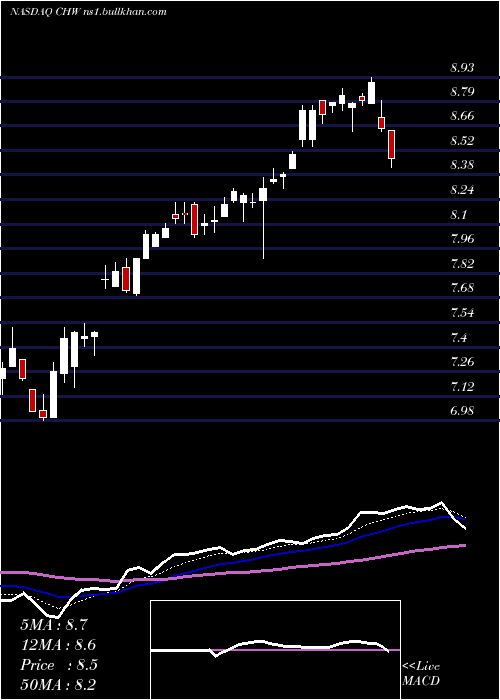Select the 8.24 price axis label

click(462, 190)
